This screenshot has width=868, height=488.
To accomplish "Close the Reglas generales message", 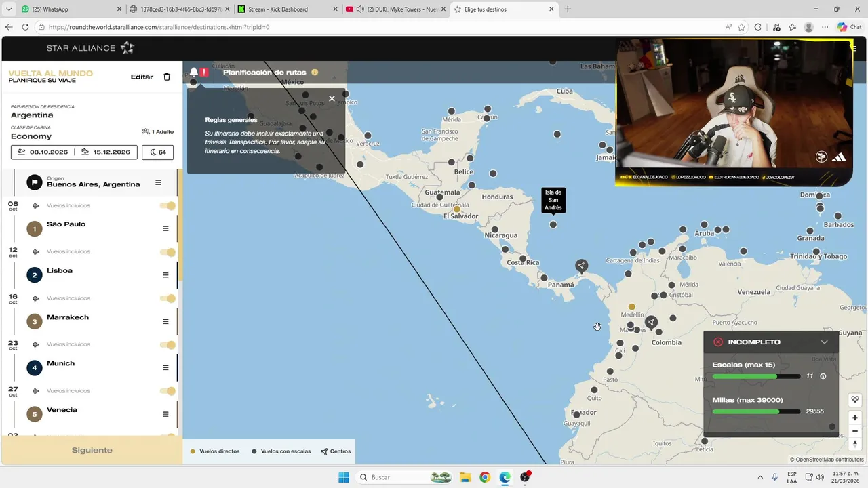I will point(332,98).
